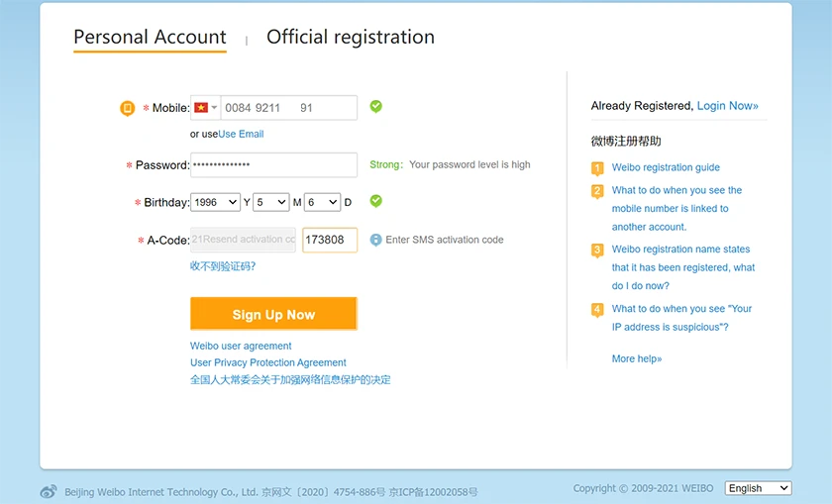Screen dimensions: 832x504
Task: Click the blue info icon near activation code
Action: click(375, 240)
